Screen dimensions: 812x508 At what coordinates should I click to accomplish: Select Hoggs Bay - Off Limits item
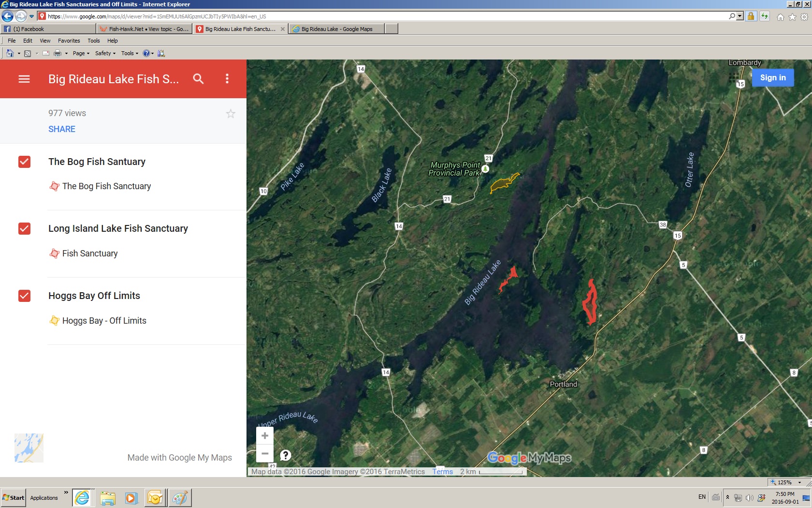click(x=104, y=321)
